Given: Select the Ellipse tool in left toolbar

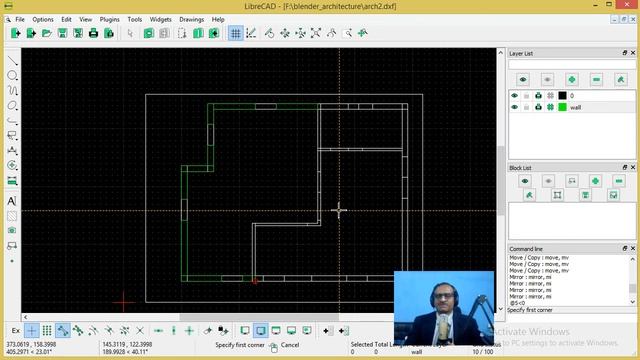Looking at the screenshot, I should [12, 106].
